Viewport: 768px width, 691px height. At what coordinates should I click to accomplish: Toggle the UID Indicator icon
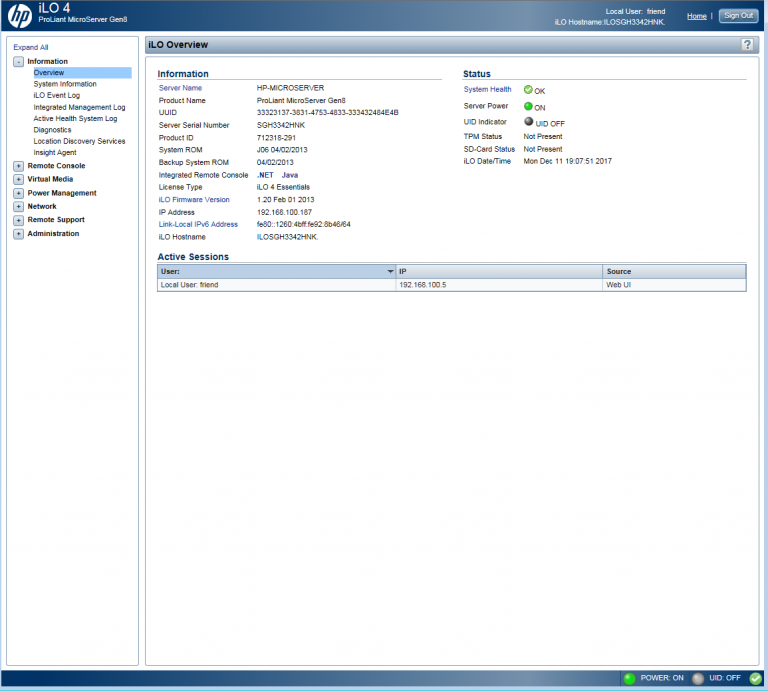(x=528, y=122)
